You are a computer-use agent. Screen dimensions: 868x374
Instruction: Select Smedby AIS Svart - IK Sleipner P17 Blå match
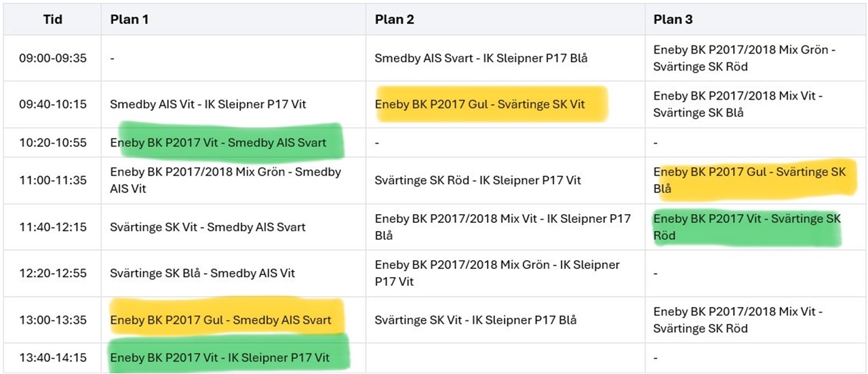pos(481,58)
